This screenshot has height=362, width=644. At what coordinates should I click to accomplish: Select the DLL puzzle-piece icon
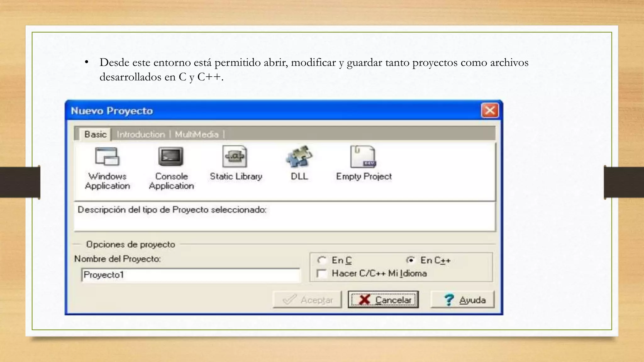[x=299, y=156]
